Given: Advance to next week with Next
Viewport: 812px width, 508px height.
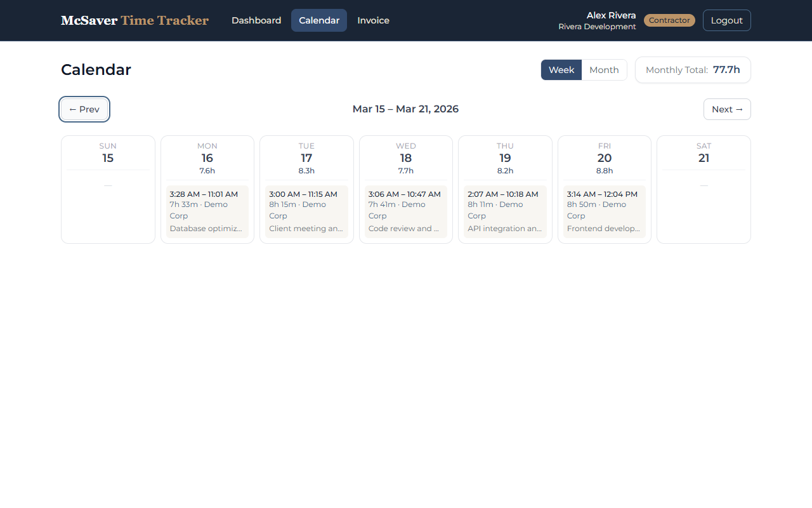Looking at the screenshot, I should (x=727, y=109).
